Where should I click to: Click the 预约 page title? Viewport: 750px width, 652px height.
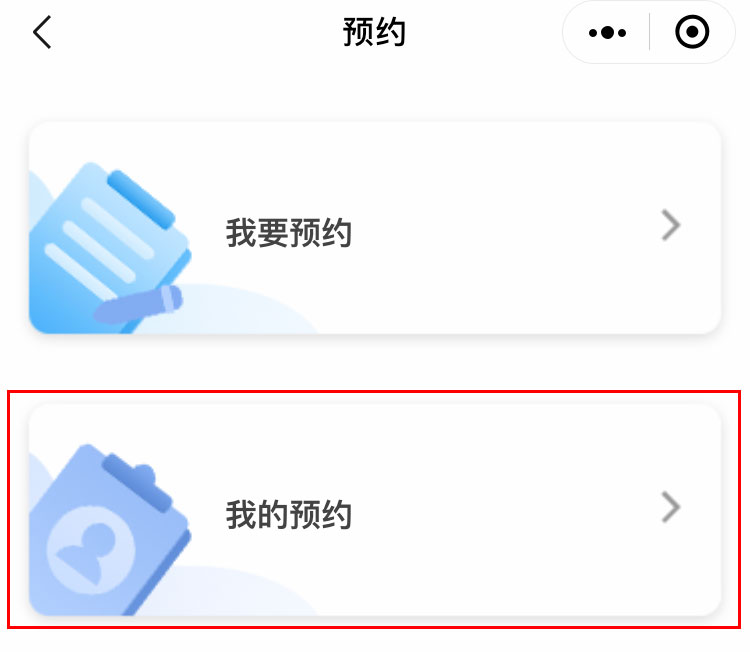(374, 32)
